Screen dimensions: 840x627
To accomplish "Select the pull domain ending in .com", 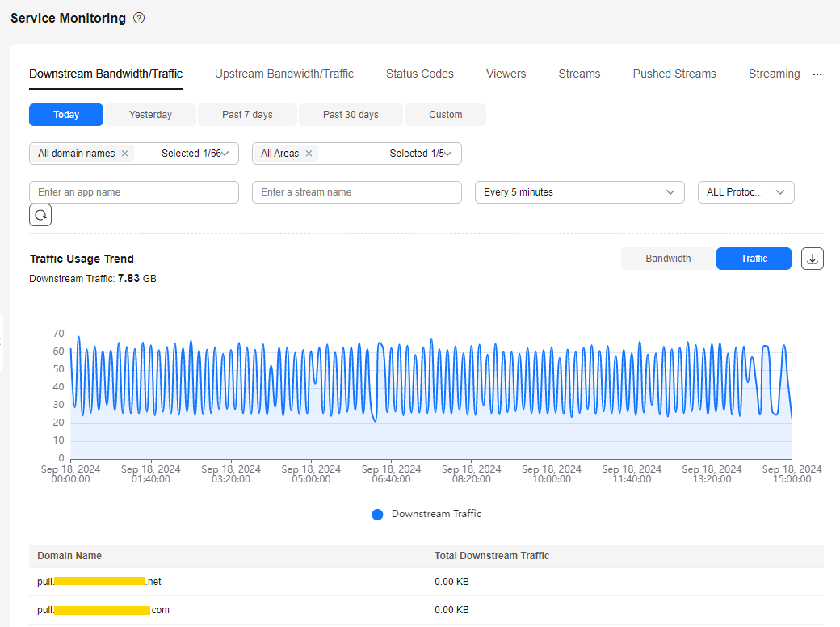I will [103, 610].
